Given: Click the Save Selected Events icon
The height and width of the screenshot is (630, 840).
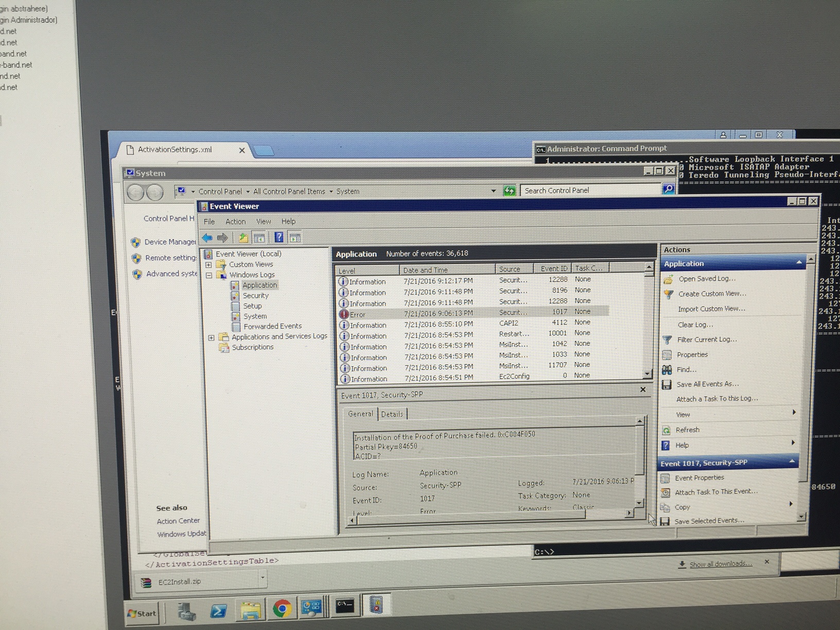Looking at the screenshot, I should coord(665,521).
